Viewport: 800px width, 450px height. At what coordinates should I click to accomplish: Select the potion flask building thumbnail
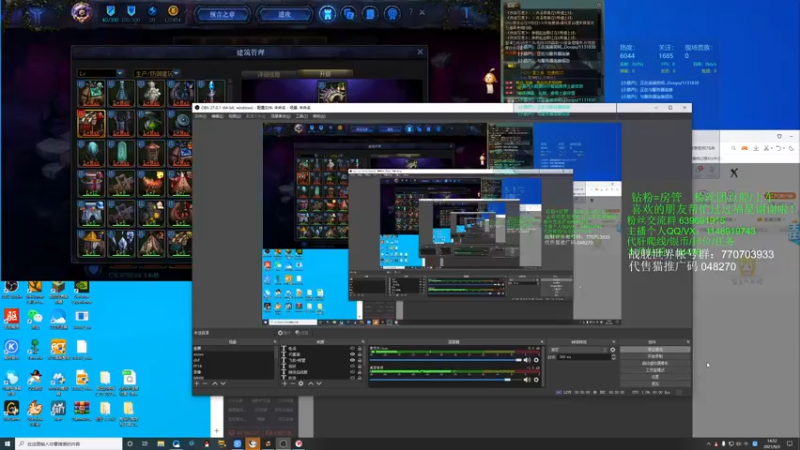coord(121,93)
